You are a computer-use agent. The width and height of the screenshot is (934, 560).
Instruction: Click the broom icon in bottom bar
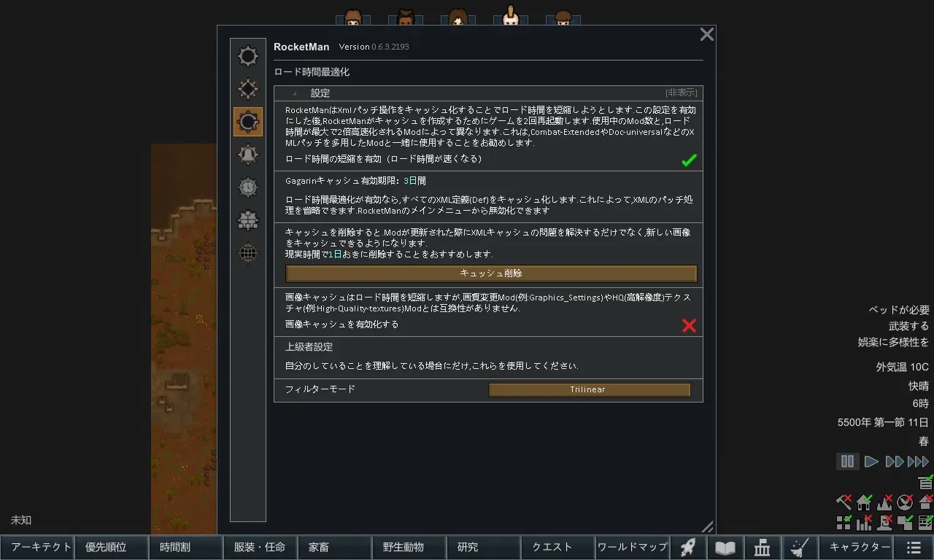coord(800,548)
